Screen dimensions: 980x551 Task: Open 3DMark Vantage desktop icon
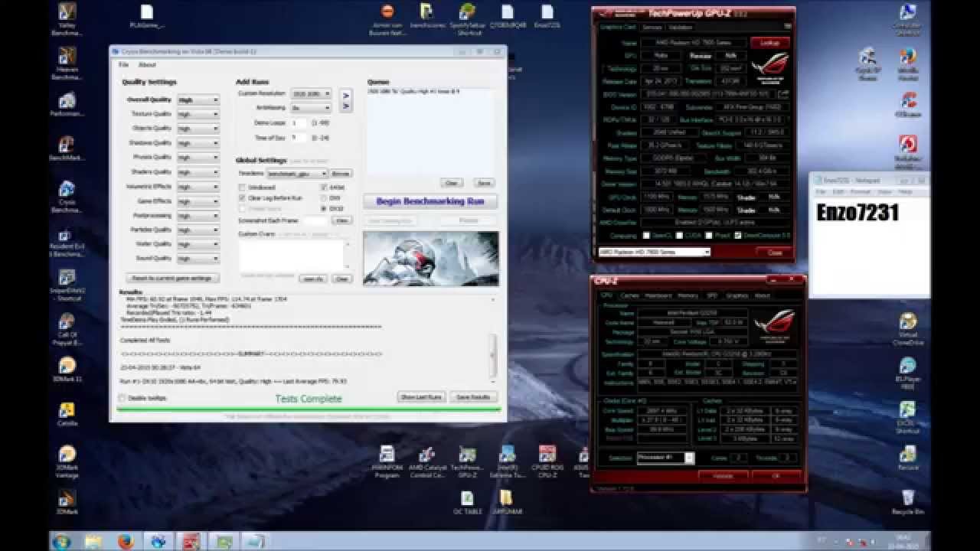pyautogui.click(x=67, y=461)
